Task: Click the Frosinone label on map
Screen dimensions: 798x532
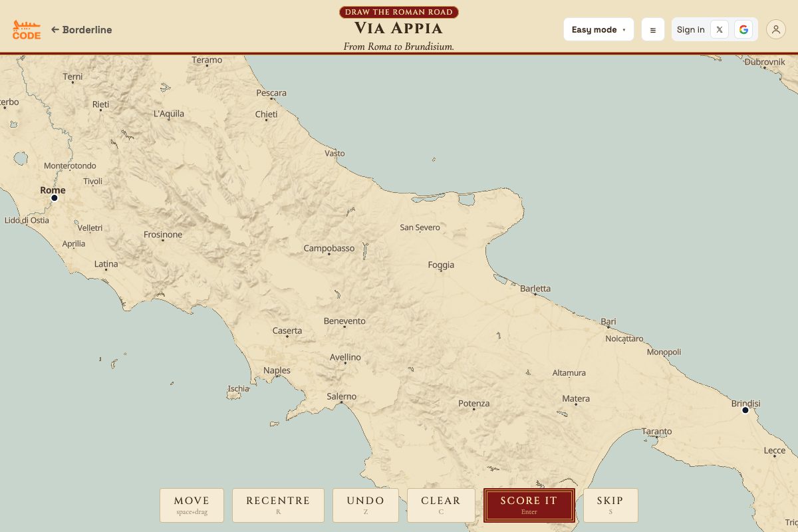Action: [163, 235]
